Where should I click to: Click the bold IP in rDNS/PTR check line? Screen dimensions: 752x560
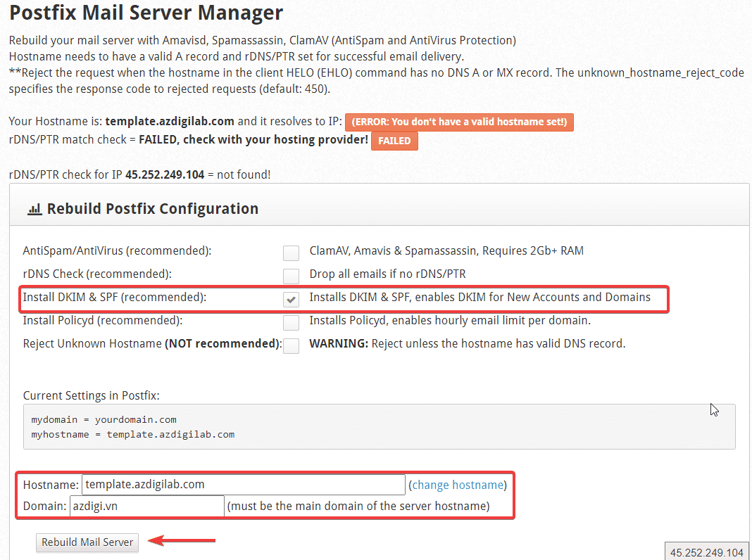166,174
